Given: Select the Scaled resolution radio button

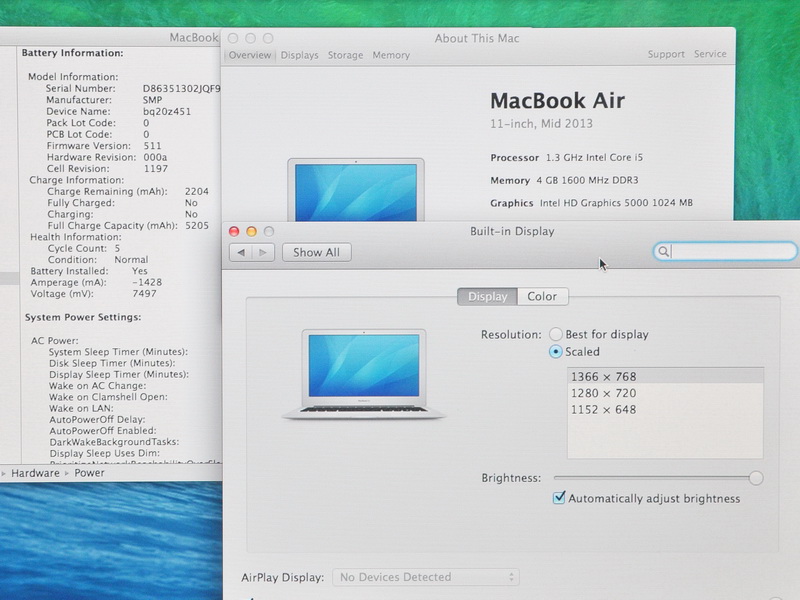Looking at the screenshot, I should click(x=556, y=352).
